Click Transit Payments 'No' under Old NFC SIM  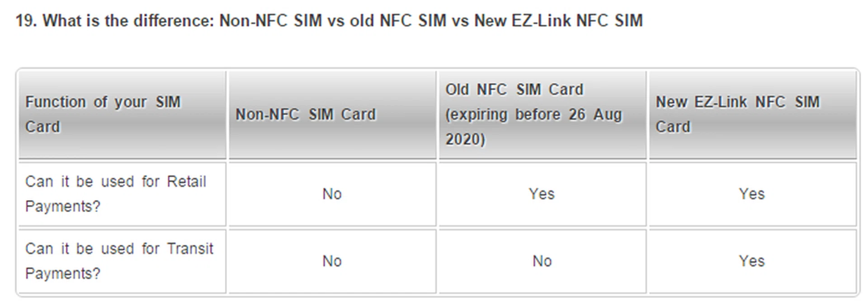542,261
